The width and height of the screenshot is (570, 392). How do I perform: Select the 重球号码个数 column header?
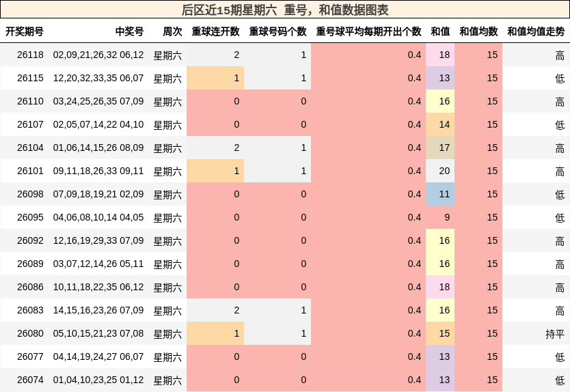tap(277, 31)
